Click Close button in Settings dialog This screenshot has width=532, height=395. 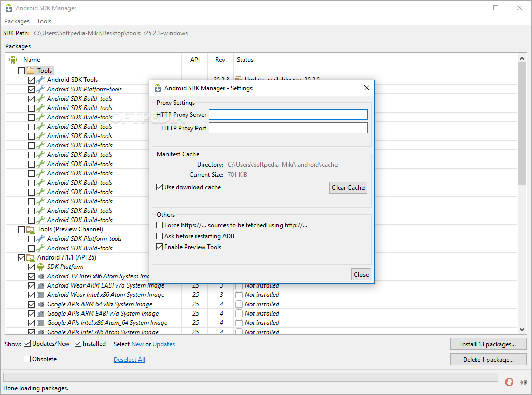361,275
